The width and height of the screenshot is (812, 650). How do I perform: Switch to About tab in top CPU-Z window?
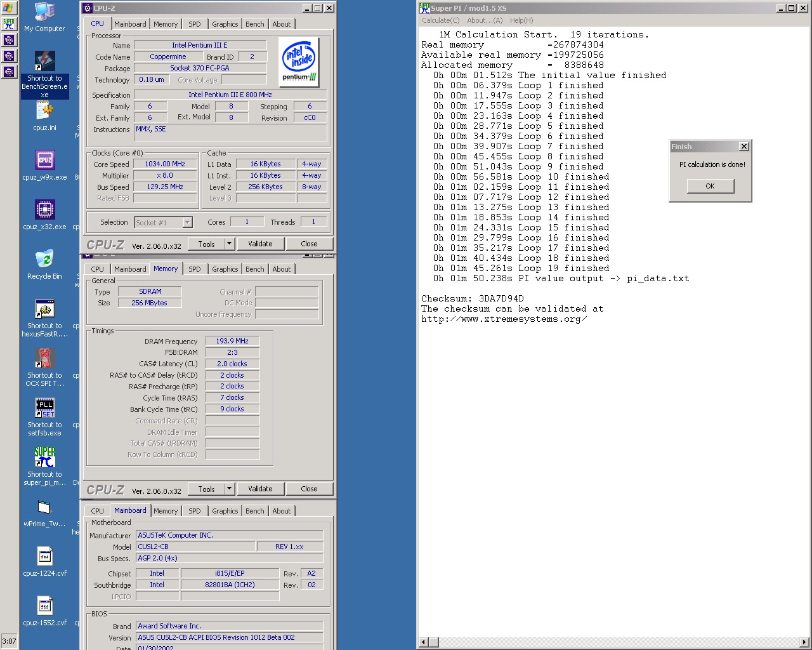click(282, 24)
